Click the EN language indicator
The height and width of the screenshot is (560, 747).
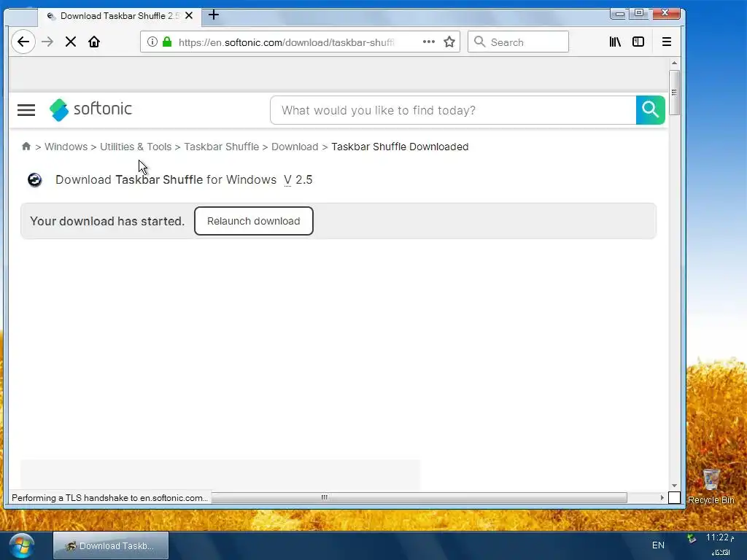tap(659, 545)
